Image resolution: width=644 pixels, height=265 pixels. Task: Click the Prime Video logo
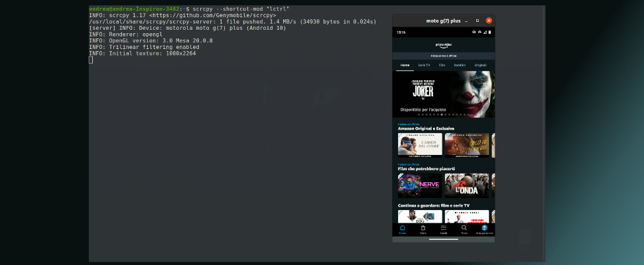[444, 46]
